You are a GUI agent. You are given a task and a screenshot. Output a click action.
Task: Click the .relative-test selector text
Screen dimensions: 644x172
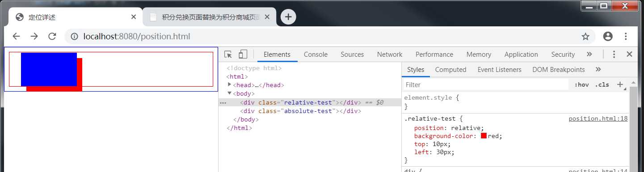431,119
